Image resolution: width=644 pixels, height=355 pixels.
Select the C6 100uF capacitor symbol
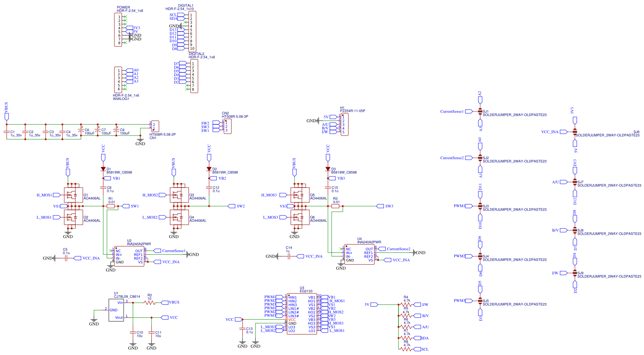tap(81, 130)
